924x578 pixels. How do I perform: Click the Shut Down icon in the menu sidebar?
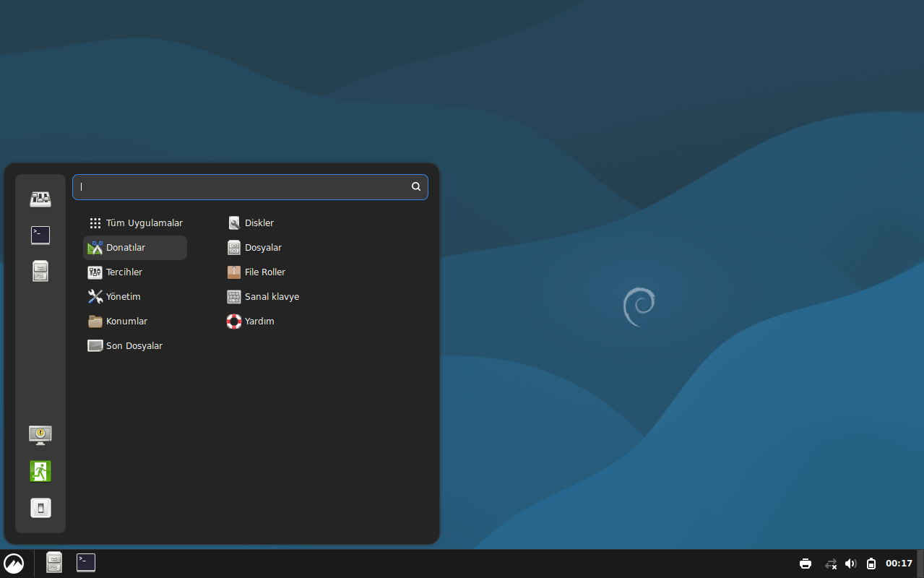coord(40,508)
